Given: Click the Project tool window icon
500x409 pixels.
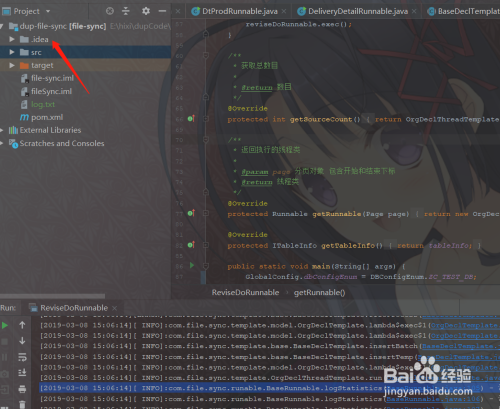Looking at the screenshot, I should [6, 11].
